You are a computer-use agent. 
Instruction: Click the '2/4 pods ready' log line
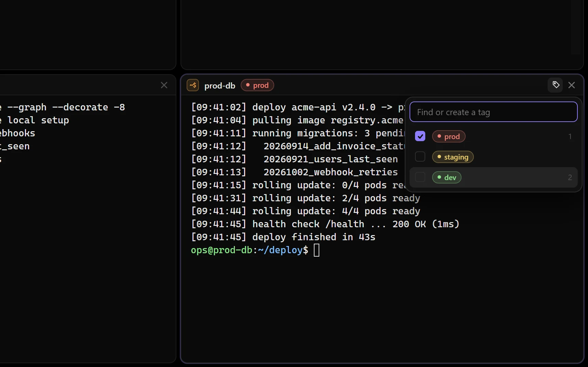point(306,198)
